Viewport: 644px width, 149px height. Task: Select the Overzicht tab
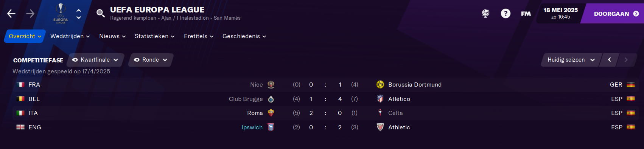[25, 36]
